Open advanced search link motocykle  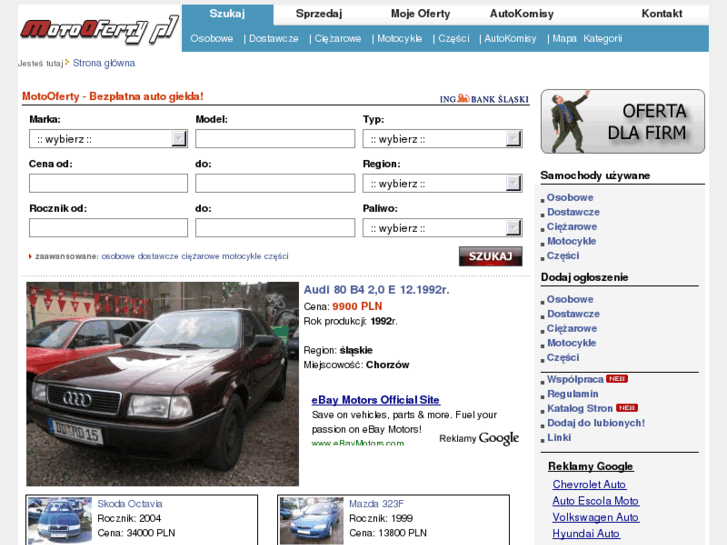click(x=241, y=256)
